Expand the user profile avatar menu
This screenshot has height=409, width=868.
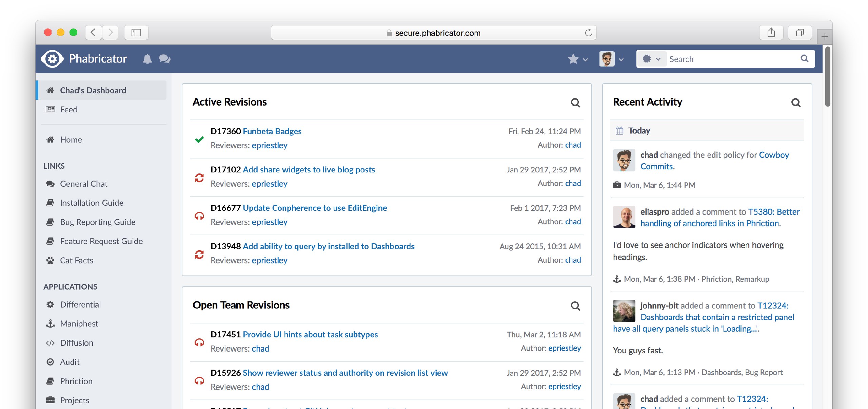[x=611, y=59]
